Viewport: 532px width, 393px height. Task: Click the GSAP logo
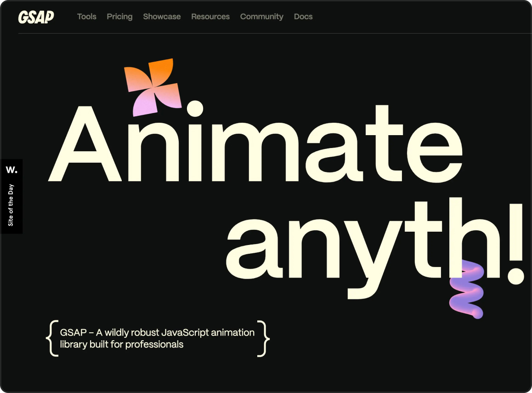click(x=36, y=17)
